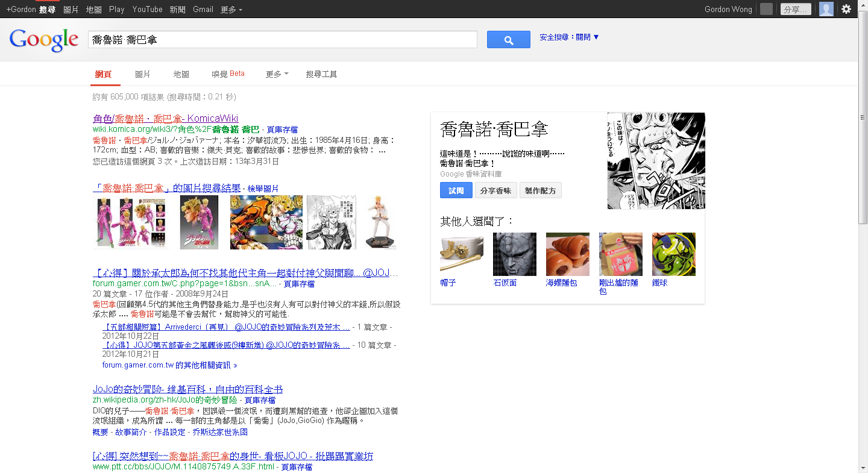Open the 圖片搜尋結果 image results link
868x473 pixels.
tap(167, 188)
